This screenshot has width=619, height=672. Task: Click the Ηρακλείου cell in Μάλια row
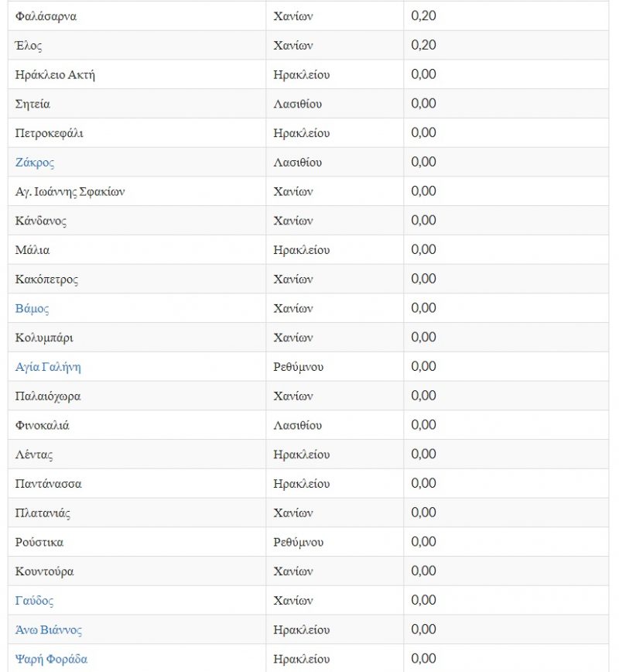302,251
